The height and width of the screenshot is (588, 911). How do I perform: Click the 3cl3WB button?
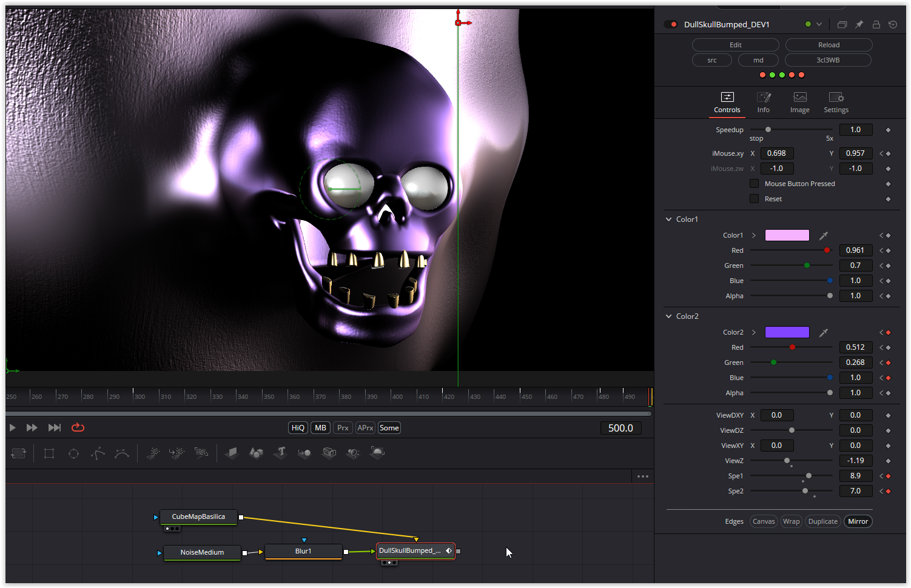pos(829,60)
